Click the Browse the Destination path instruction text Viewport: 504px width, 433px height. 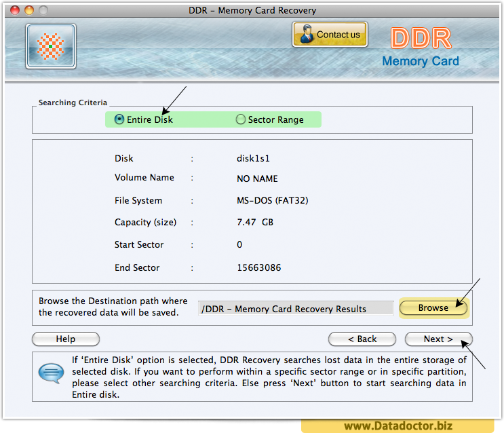tap(113, 307)
